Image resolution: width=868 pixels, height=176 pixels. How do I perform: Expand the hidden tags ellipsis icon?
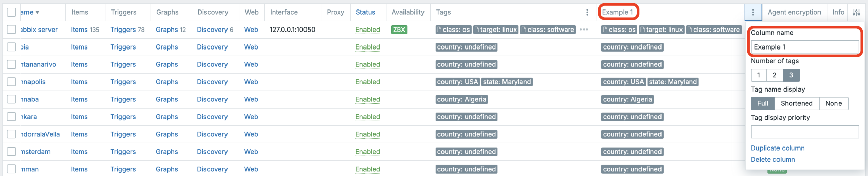tap(584, 30)
